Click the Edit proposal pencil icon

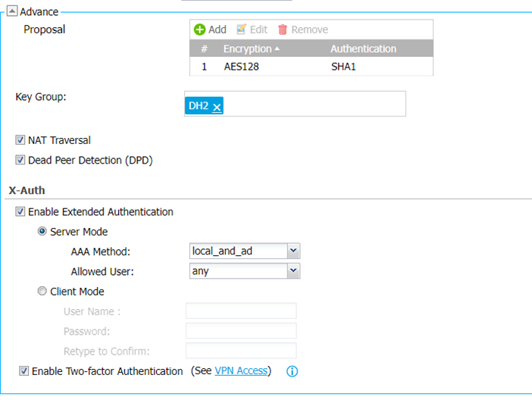(242, 30)
